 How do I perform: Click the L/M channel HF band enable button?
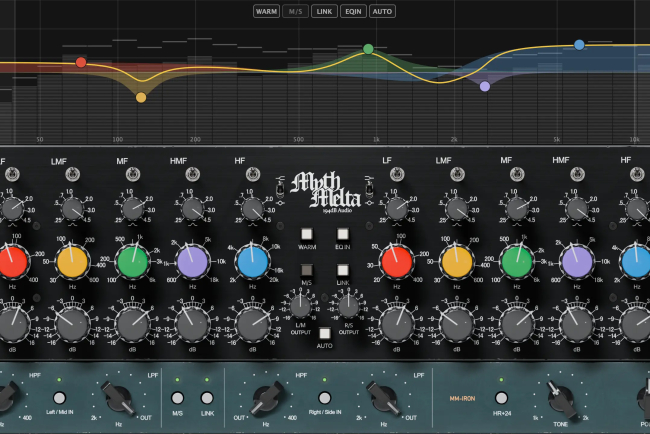[253, 175]
